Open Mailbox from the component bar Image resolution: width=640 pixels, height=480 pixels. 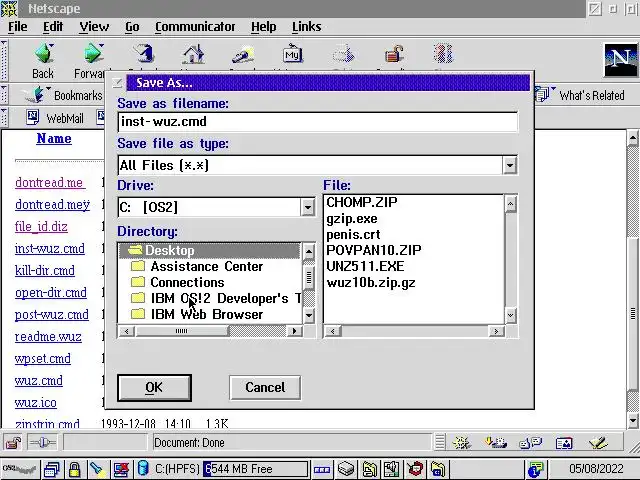[496, 442]
